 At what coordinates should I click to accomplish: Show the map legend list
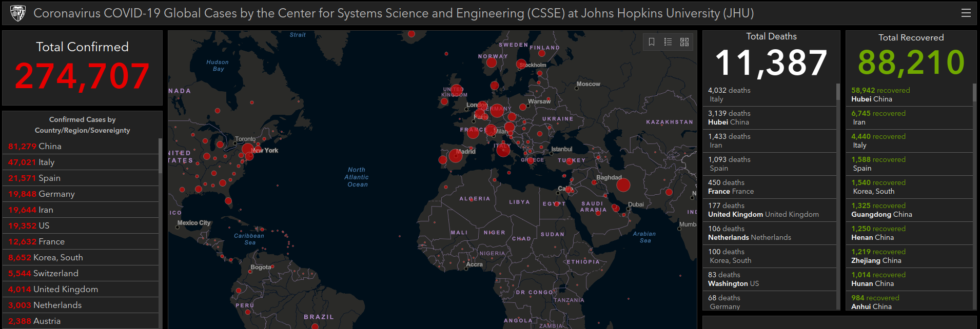click(x=668, y=42)
